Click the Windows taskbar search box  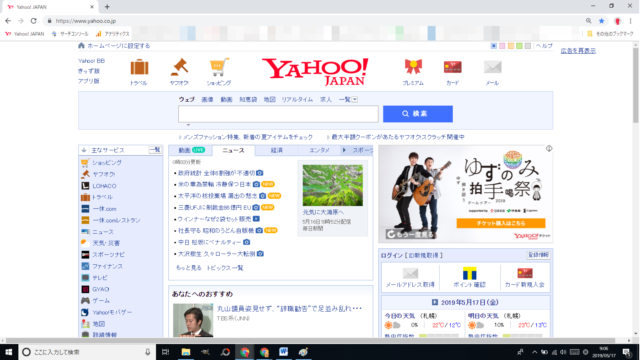tap(87, 352)
